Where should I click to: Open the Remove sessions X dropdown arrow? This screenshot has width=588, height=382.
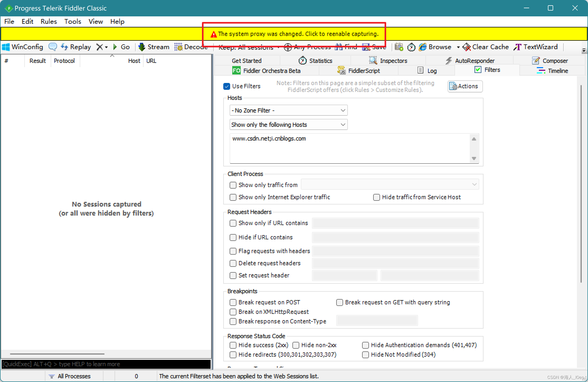point(107,47)
